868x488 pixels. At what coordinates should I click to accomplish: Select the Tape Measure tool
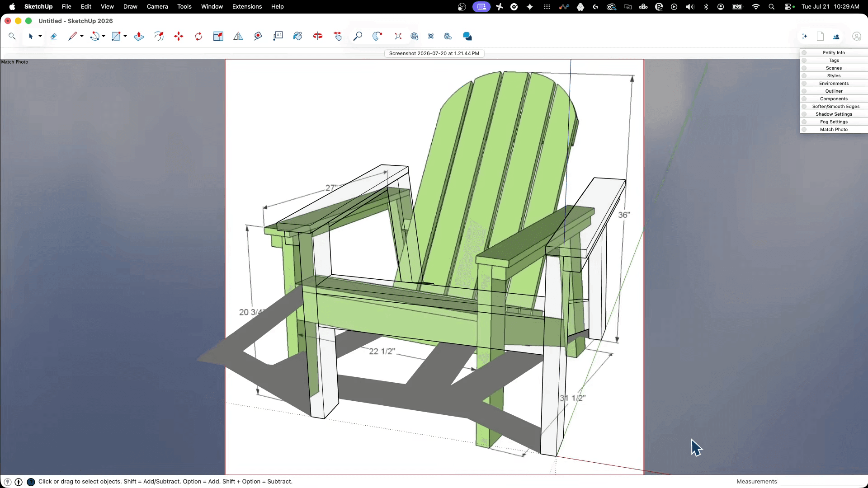258,37
